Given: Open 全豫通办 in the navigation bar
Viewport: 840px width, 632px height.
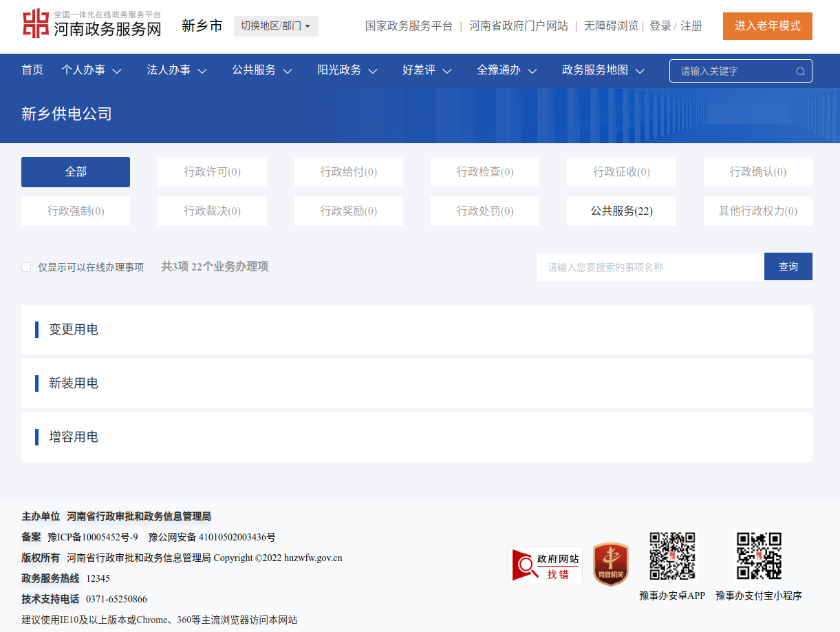Looking at the screenshot, I should (x=499, y=70).
